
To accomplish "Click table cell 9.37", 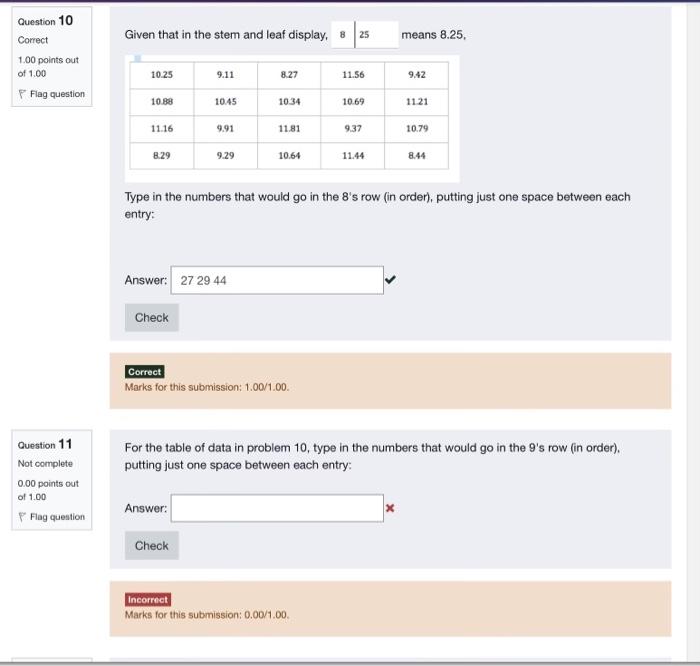I will [353, 129].
